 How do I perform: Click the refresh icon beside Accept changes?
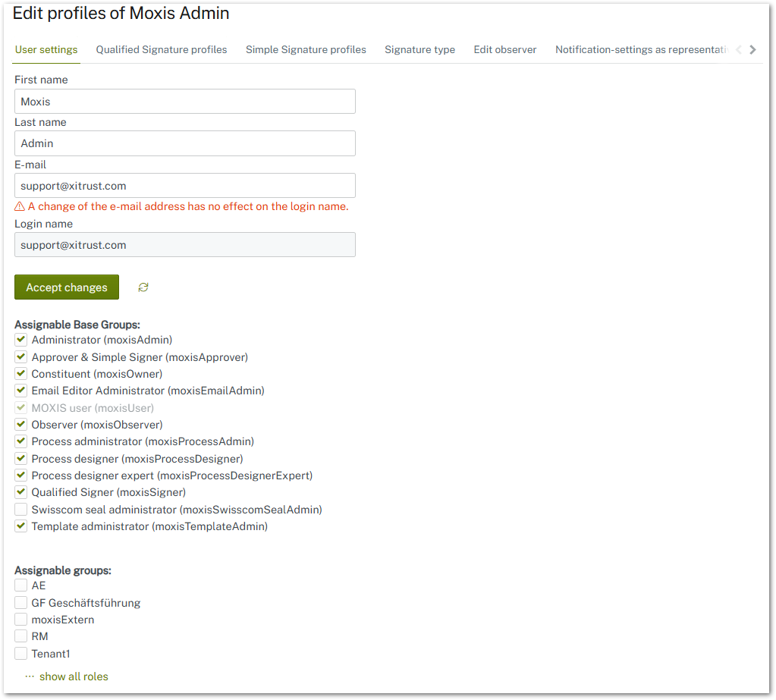tap(143, 287)
